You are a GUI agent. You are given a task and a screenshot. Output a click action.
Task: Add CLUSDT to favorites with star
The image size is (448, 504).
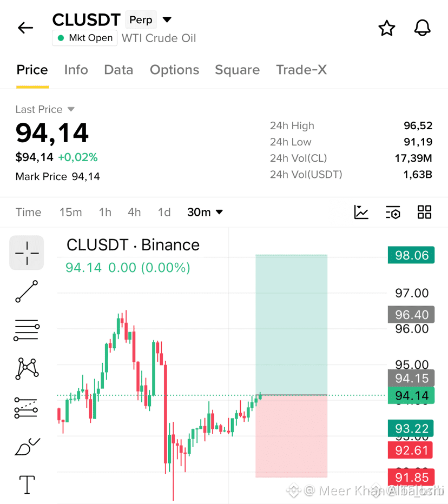(x=386, y=28)
